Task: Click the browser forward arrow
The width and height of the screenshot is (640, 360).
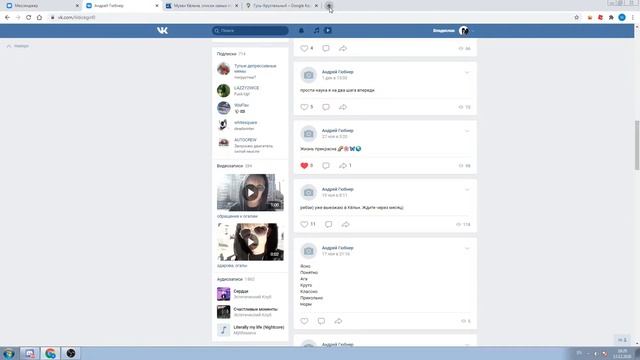Action: [18, 18]
